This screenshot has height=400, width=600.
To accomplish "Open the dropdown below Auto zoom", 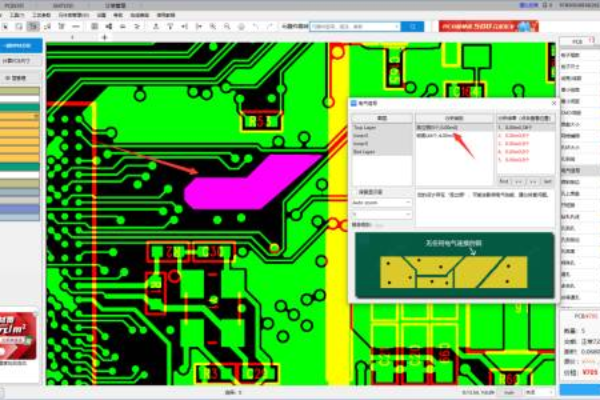I will (x=382, y=214).
